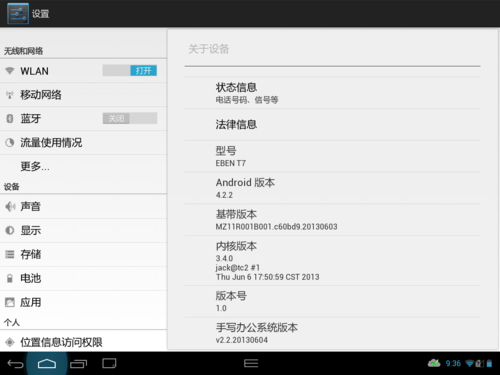
Task: Open 应用 settings
Action: [x=83, y=302]
